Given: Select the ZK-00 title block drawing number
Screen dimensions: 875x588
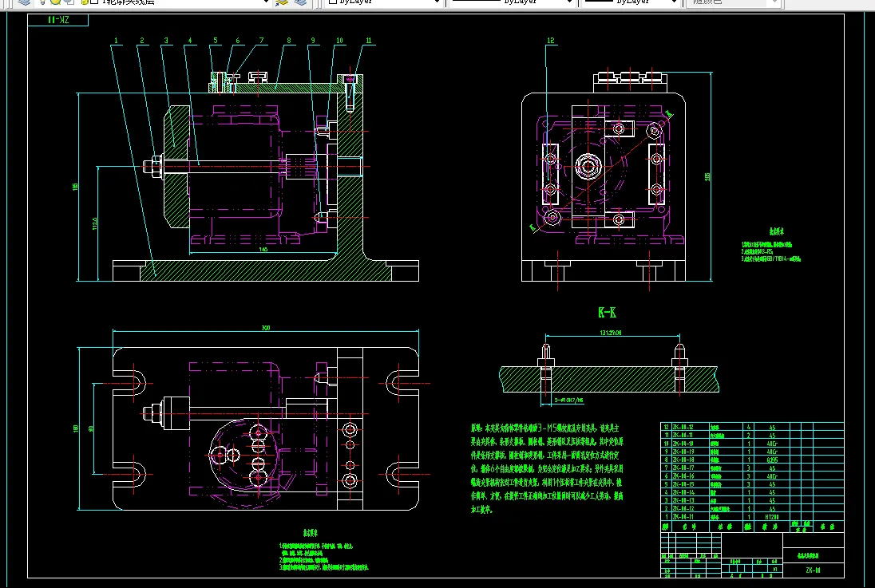Looking at the screenshot, I should coord(812,570).
